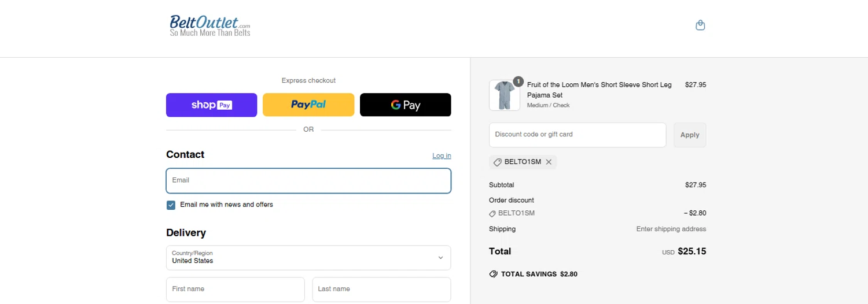
Task: Click the total amount $25.15
Action: pos(692,251)
